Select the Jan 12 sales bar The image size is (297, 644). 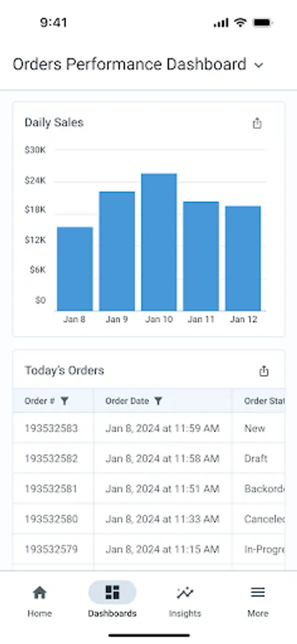coord(243,258)
